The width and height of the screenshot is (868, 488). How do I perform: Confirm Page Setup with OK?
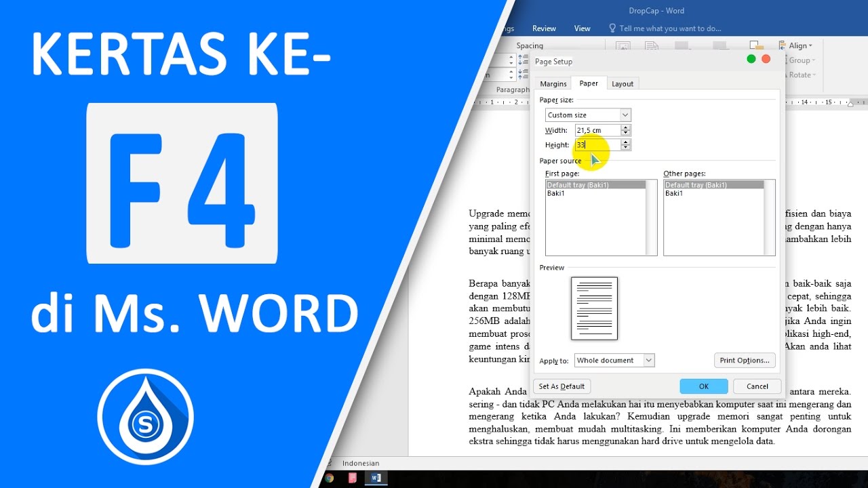(704, 386)
